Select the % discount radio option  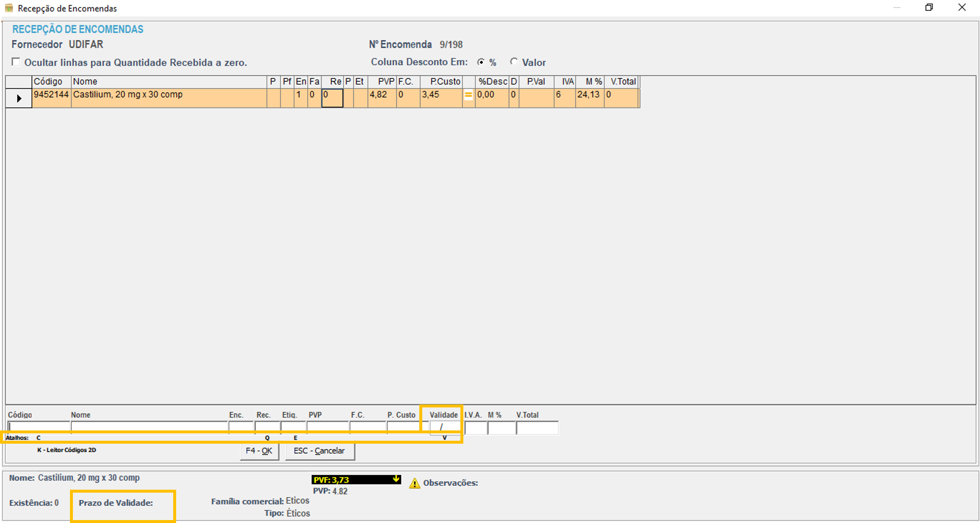(481, 62)
